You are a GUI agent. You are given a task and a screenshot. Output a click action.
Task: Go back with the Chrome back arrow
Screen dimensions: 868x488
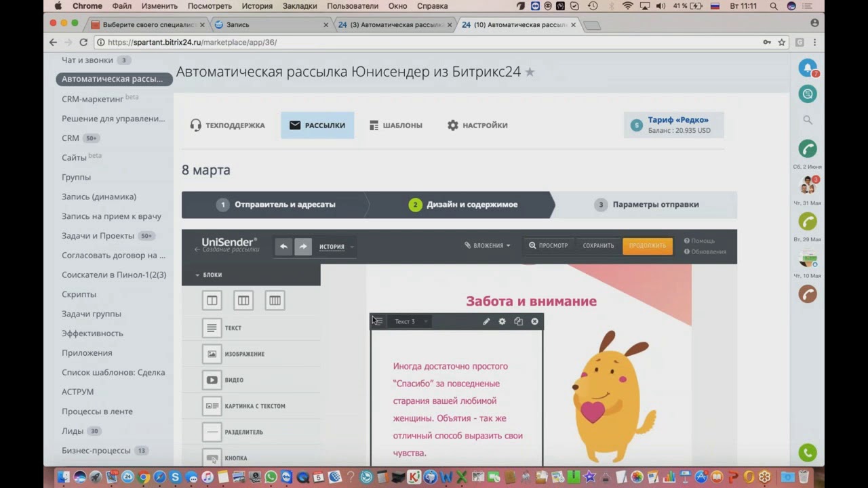coord(53,42)
